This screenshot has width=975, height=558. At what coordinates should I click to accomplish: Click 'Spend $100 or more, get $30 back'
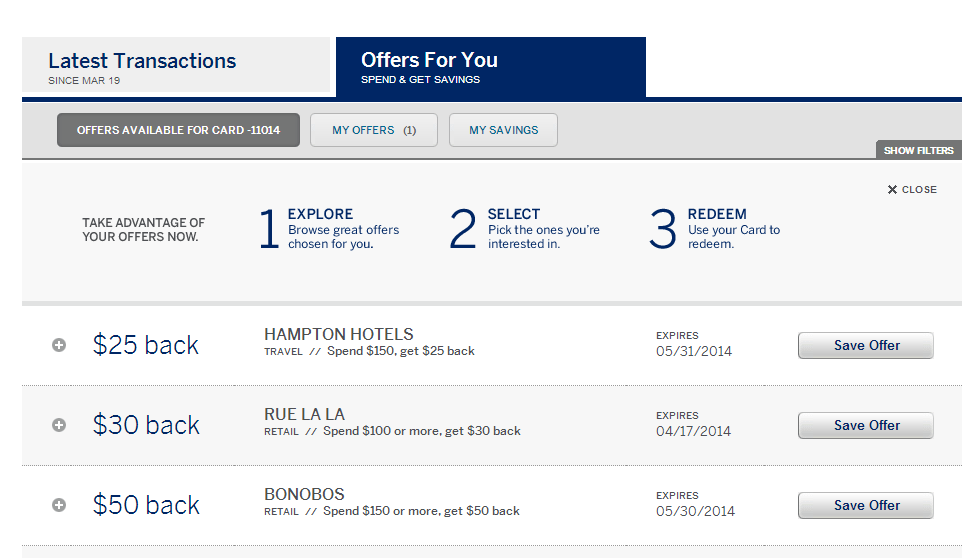pos(422,431)
